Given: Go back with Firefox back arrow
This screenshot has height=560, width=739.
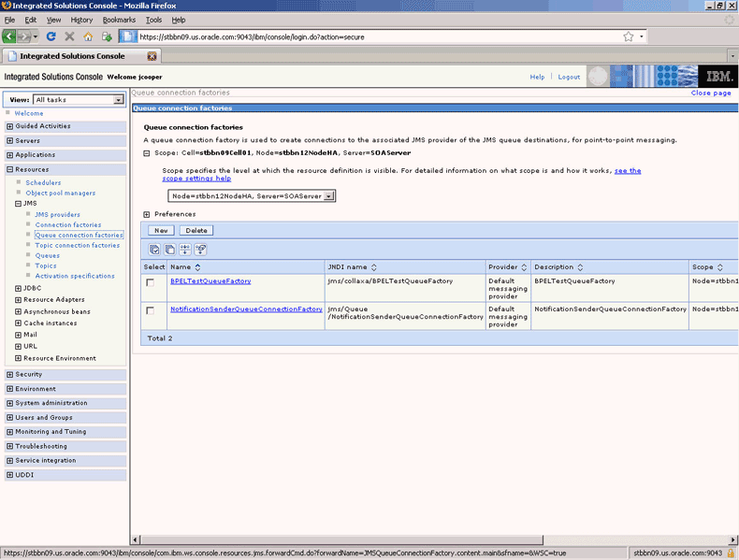Looking at the screenshot, I should click(x=9, y=36).
